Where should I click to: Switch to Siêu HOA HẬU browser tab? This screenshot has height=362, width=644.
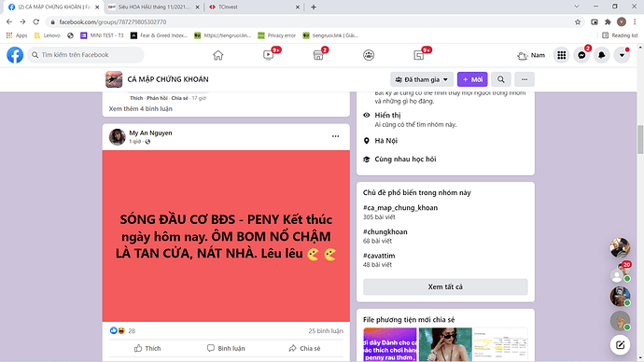(x=154, y=7)
